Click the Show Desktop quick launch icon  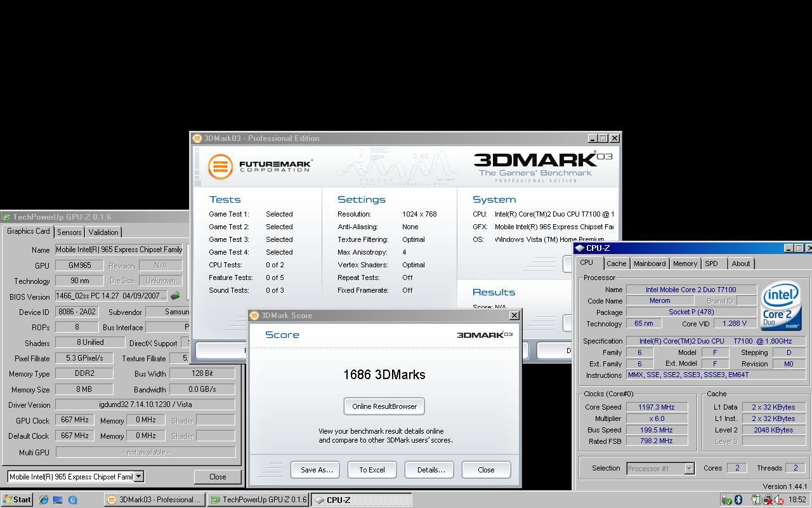click(x=58, y=500)
